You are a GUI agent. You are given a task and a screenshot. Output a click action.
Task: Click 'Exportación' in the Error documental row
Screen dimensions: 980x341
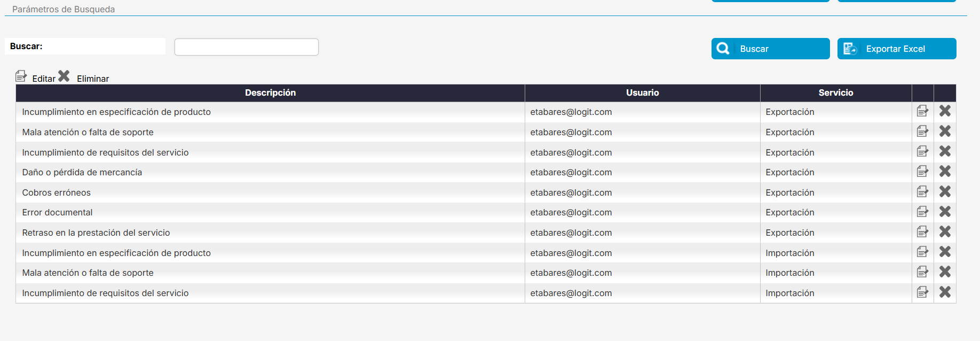790,213
